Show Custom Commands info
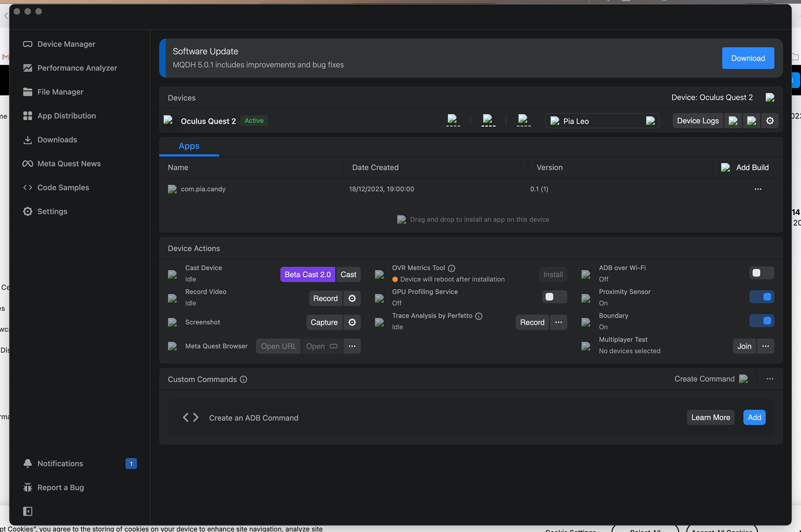 244,379
